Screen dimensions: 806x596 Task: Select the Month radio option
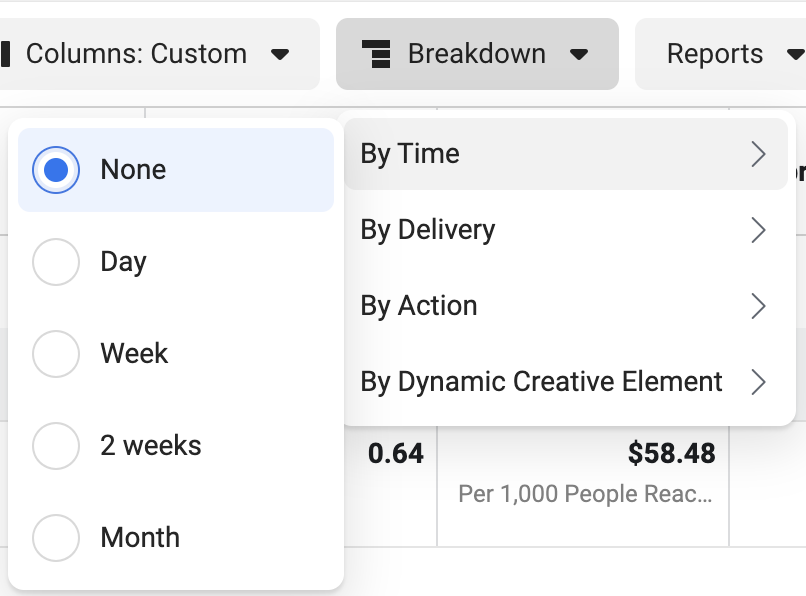pos(56,538)
